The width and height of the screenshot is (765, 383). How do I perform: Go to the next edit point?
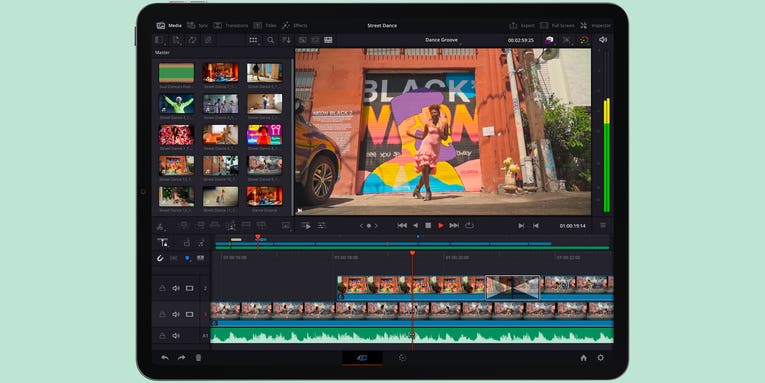(x=521, y=225)
